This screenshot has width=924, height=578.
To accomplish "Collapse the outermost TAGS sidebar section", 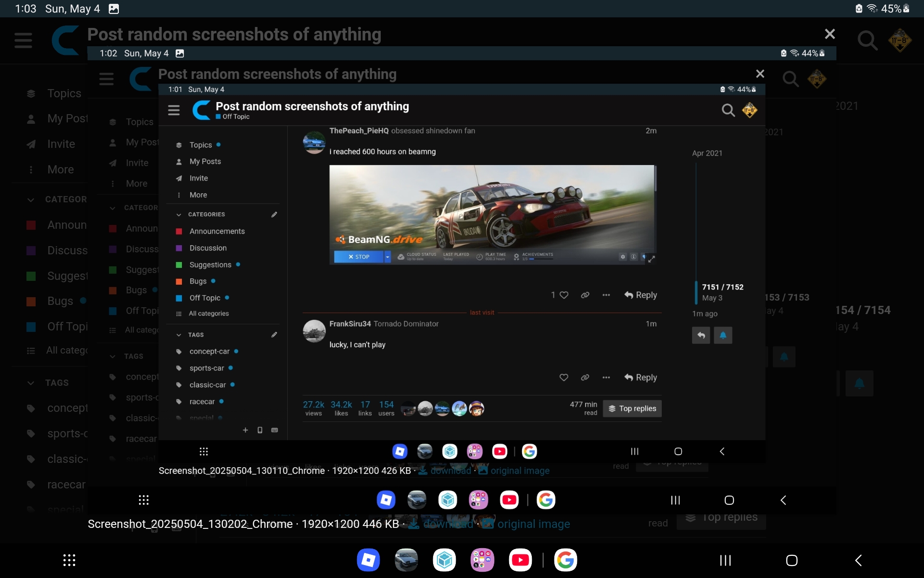I will (31, 383).
